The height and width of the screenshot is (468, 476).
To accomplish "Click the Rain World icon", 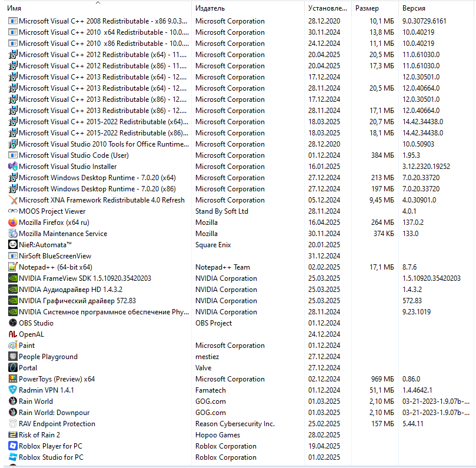I will click(13, 401).
